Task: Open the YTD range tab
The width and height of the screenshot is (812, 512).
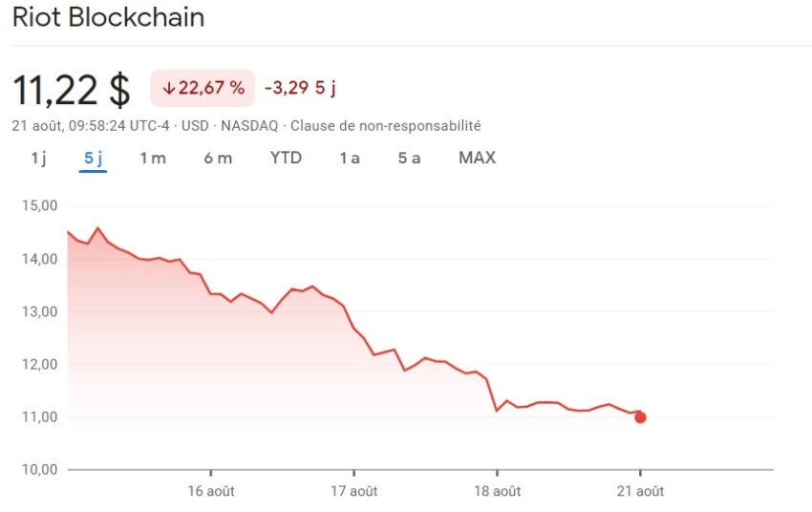Action: pyautogui.click(x=286, y=158)
